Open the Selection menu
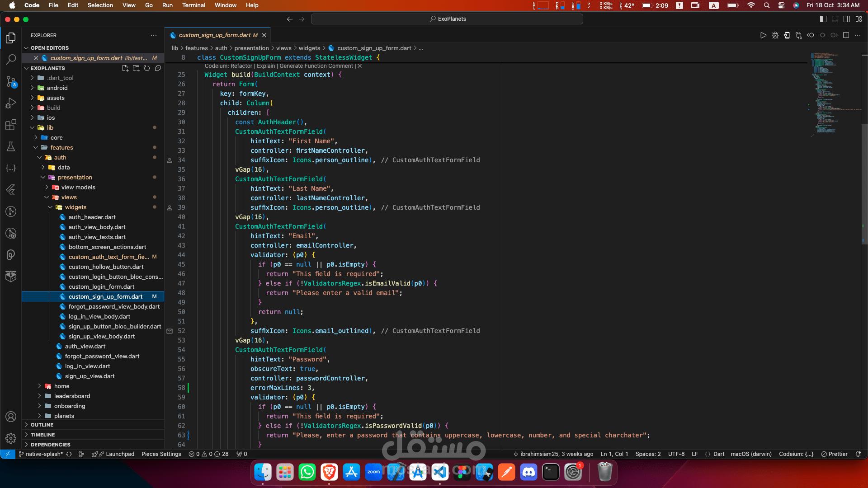The image size is (868, 488). (100, 5)
